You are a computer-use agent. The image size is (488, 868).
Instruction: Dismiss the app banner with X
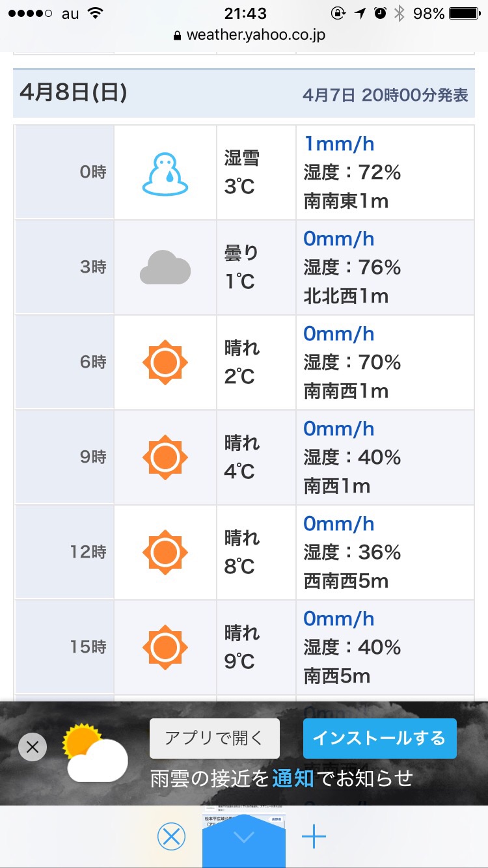[x=33, y=747]
